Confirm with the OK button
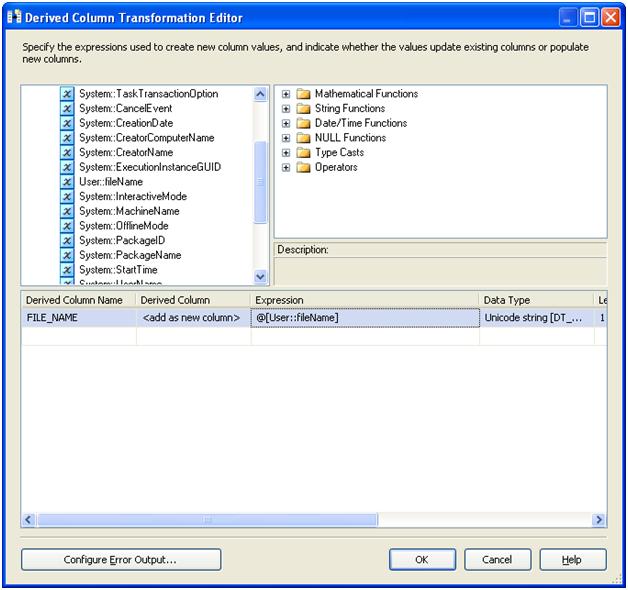Image resolution: width=628 pixels, height=590 pixels. (422, 560)
